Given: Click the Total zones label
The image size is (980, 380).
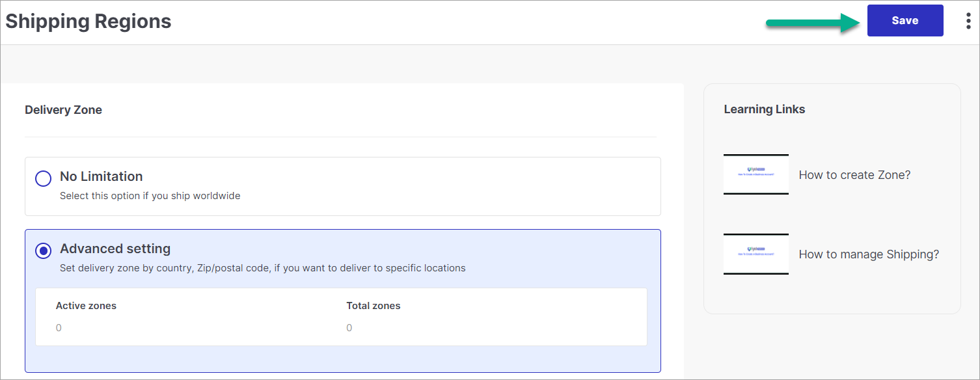Looking at the screenshot, I should [374, 306].
